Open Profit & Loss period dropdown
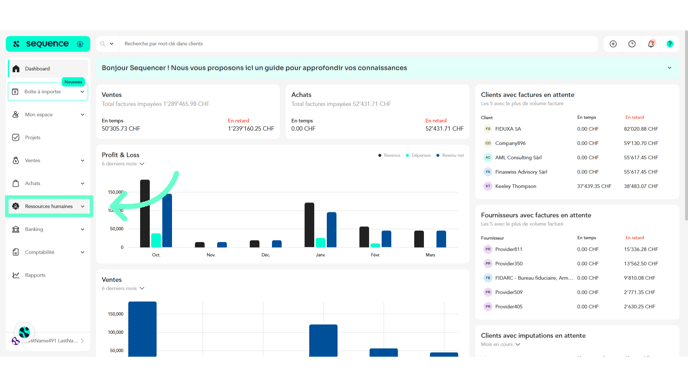Viewport: 688px width, 387px height. [x=123, y=164]
